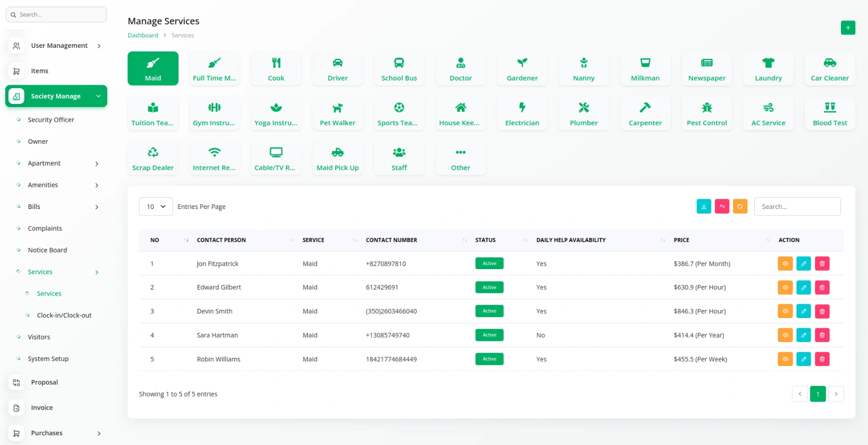
Task: Pick the Gardener service tile
Action: (522, 68)
